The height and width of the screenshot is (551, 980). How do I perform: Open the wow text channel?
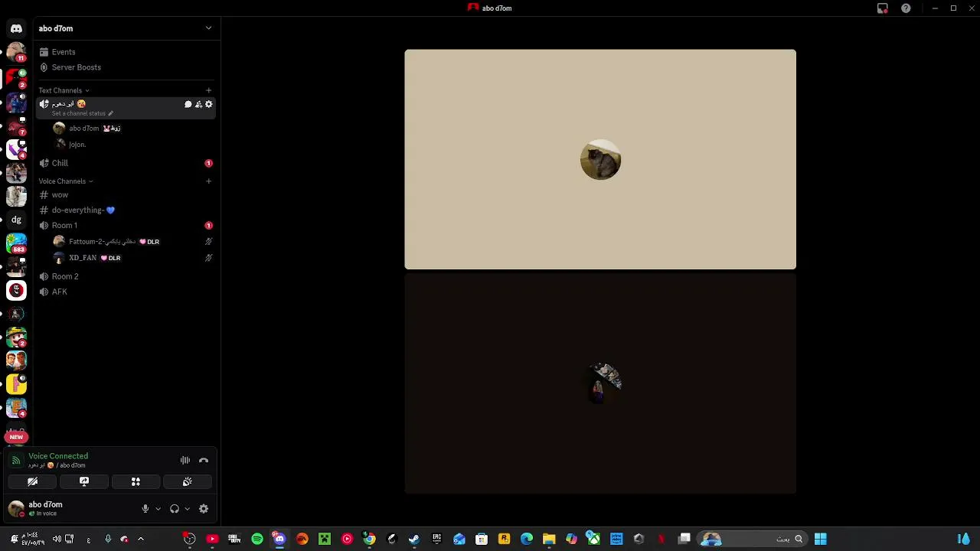pyautogui.click(x=126, y=194)
